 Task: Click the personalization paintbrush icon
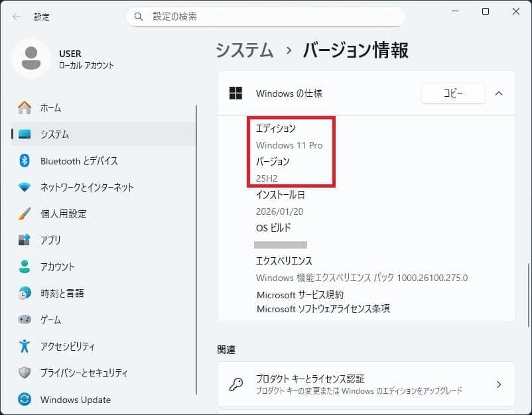click(25, 213)
